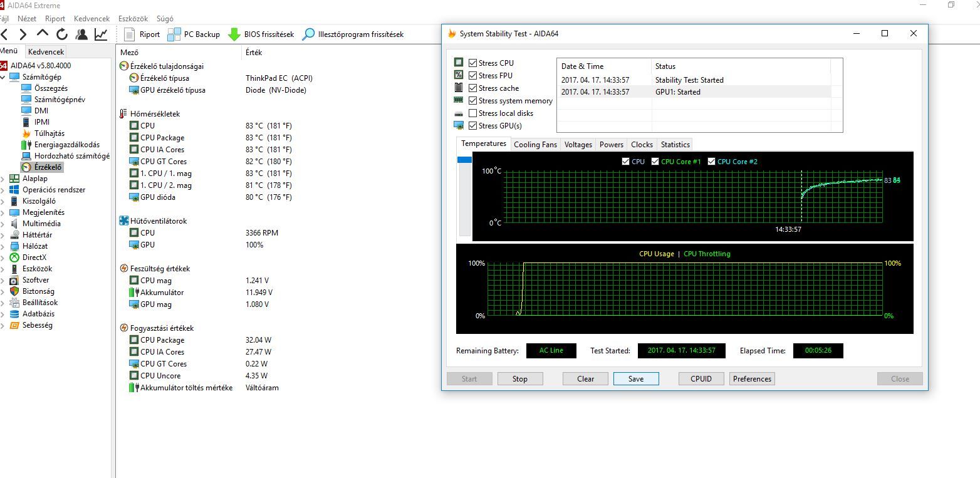Click the Hőmérsékletek thermometer icon
The image size is (980, 478).
click(123, 114)
